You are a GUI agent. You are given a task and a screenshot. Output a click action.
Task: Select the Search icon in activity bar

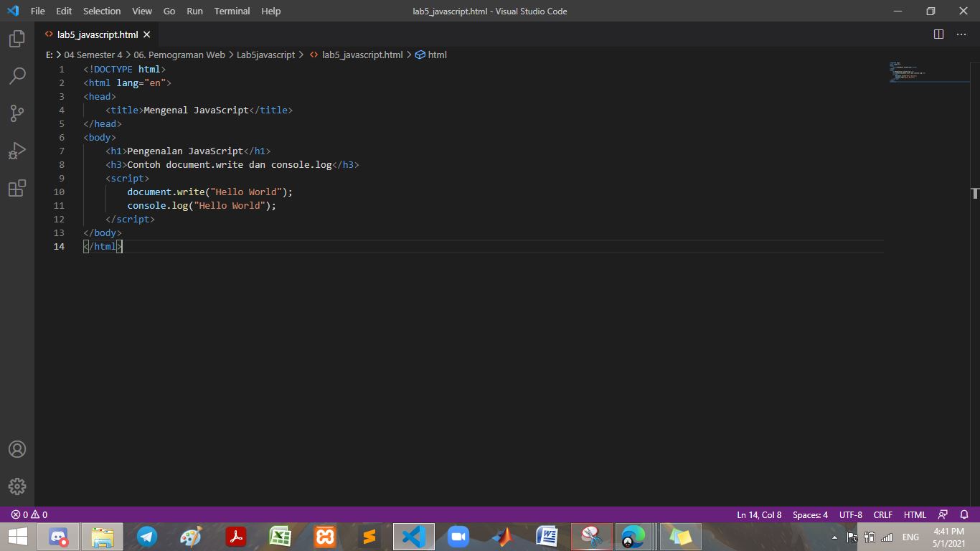(x=17, y=76)
